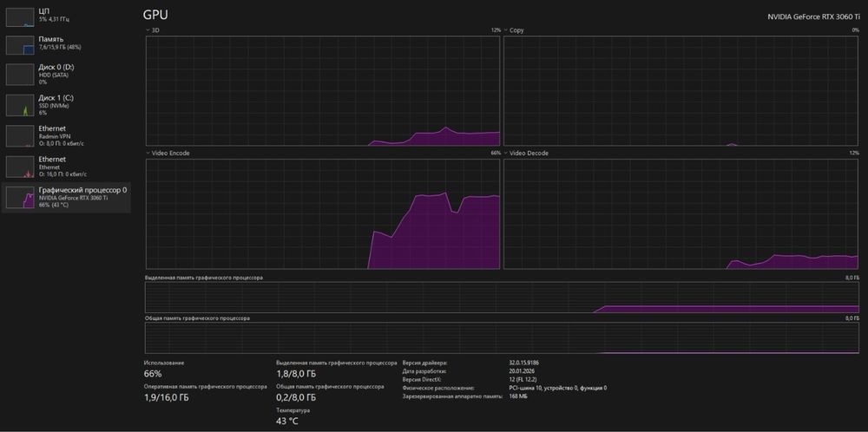Select the second Ethernet adapter graph
This screenshot has height=432, width=868.
pyautogui.click(x=20, y=167)
